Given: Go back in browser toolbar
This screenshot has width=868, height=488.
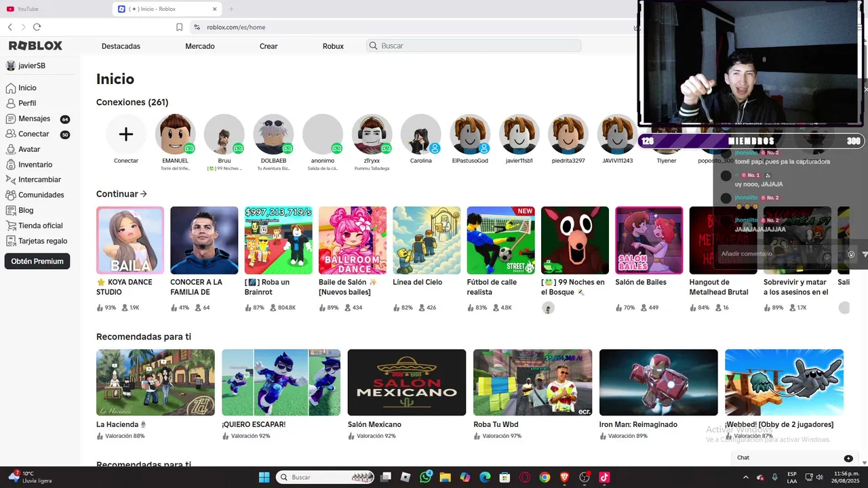Looking at the screenshot, I should pos(10,27).
